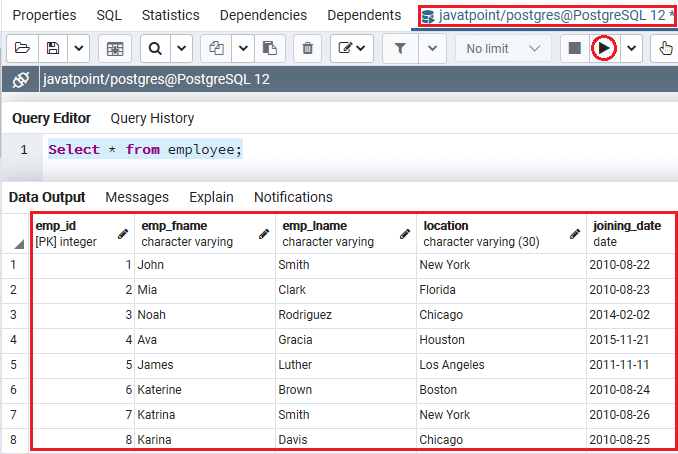Click the cell containing Florida

tap(502, 290)
